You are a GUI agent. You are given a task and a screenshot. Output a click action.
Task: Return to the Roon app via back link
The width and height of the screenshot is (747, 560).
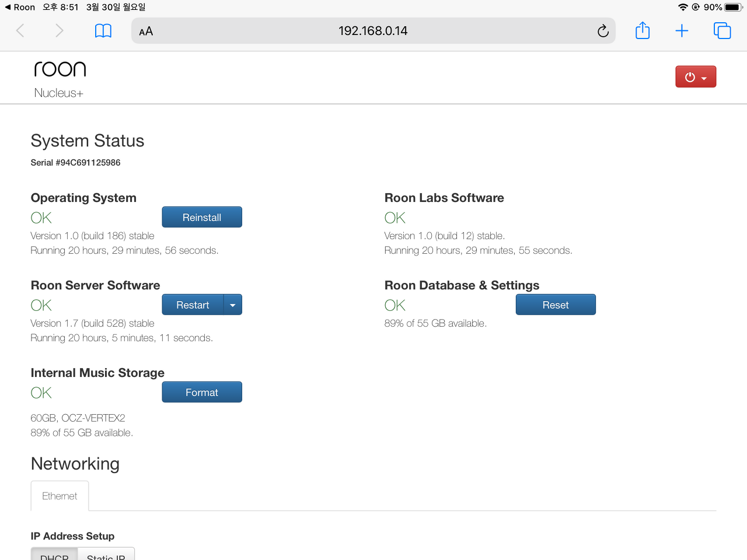[20, 7]
